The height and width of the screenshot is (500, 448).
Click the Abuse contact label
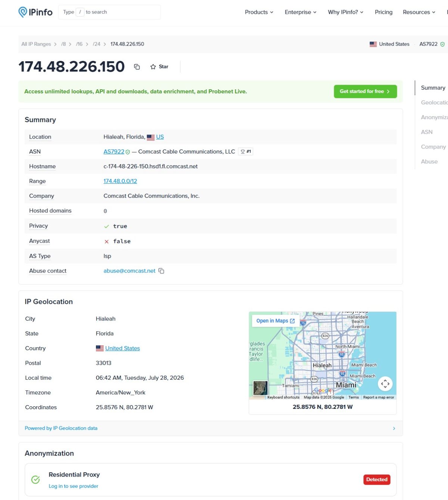(48, 271)
